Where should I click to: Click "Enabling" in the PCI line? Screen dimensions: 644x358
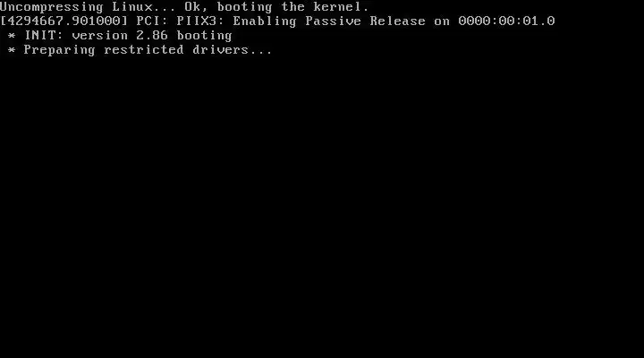[x=265, y=21]
